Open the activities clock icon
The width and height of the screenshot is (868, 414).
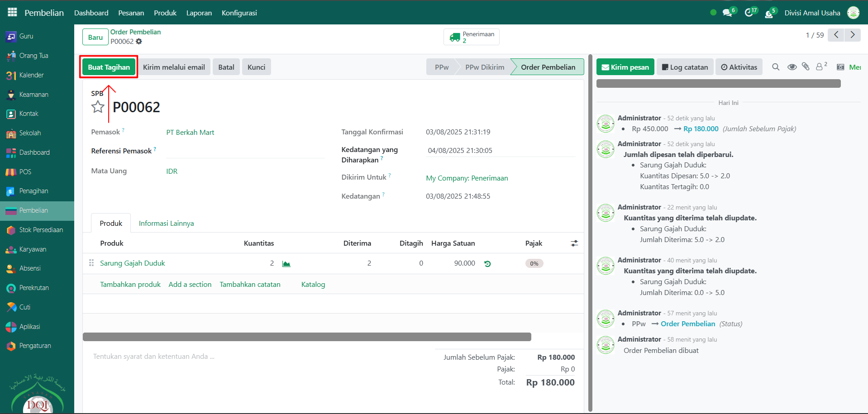(749, 13)
